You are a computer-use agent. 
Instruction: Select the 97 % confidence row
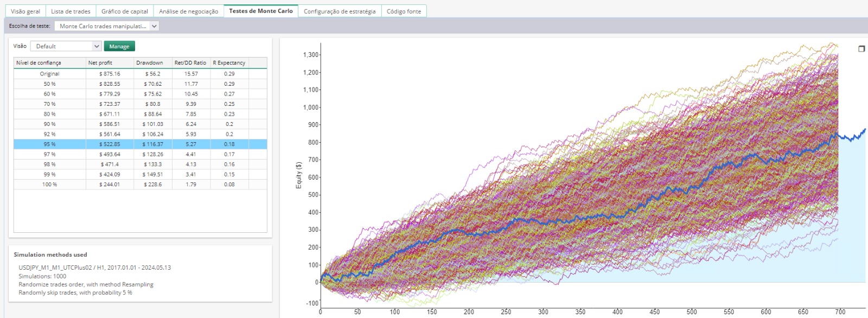[x=141, y=154]
